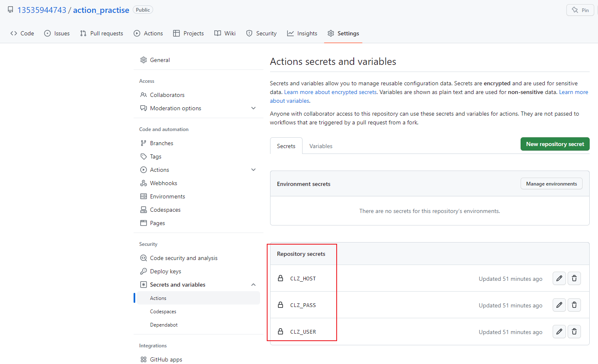This screenshot has height=364, width=598.
Task: Edit the CLZ_PASS secret with pencil icon
Action: 559,305
